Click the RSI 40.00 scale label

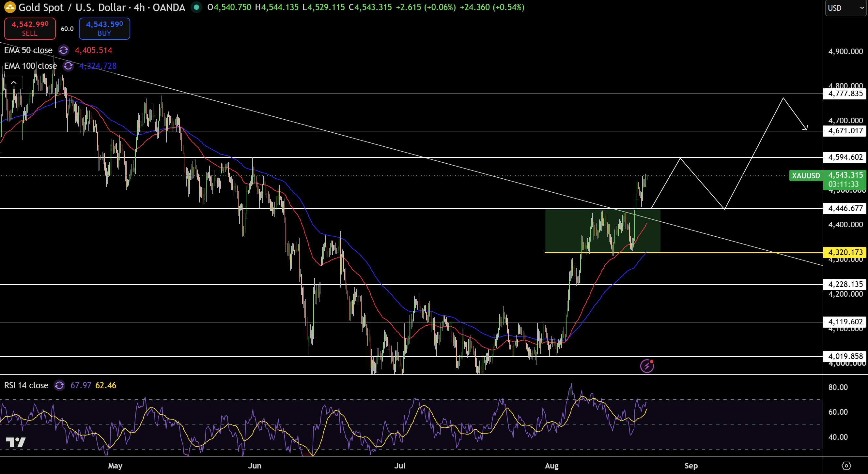coord(838,437)
